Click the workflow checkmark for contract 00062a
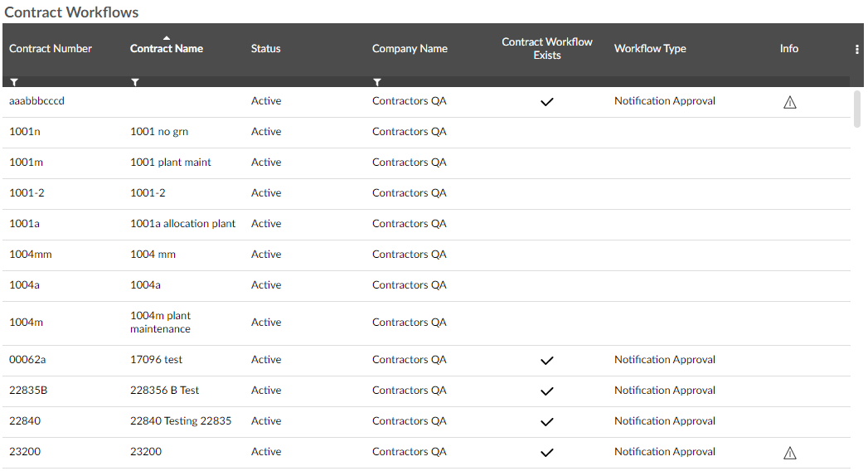Screen dimensions: 868x471 click(547, 361)
